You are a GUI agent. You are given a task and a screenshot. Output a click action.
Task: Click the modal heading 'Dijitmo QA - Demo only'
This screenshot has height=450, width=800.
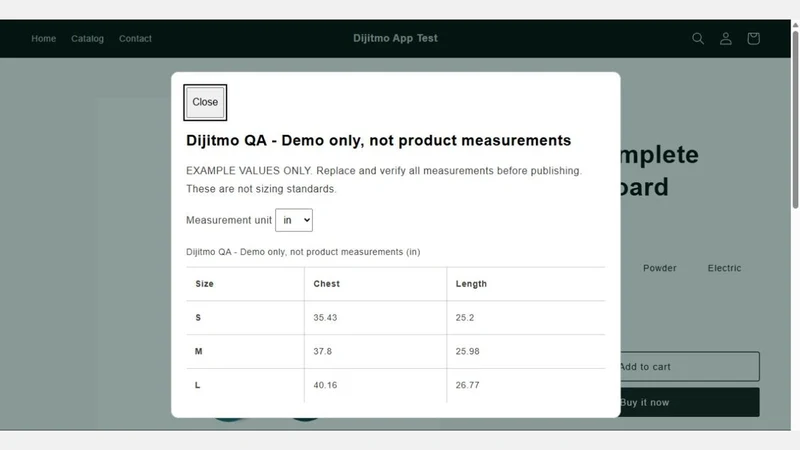pos(379,140)
